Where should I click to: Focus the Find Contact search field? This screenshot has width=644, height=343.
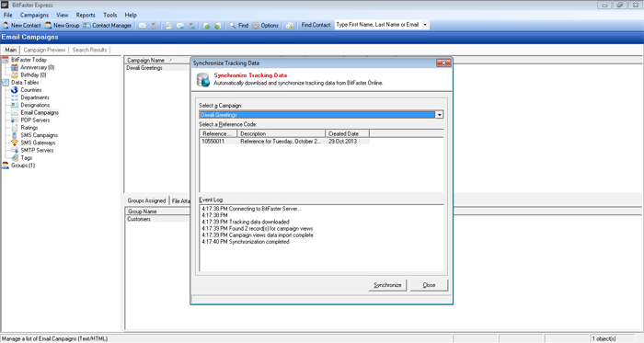(378, 25)
